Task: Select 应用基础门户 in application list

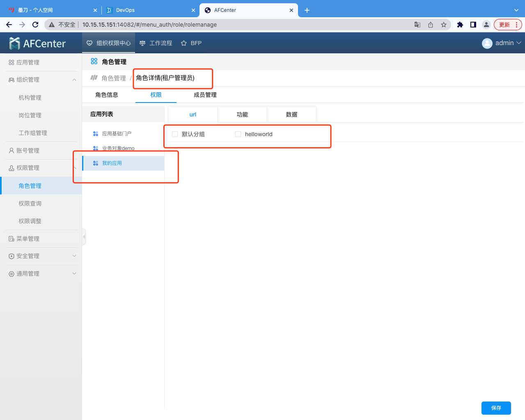Action: [117, 134]
